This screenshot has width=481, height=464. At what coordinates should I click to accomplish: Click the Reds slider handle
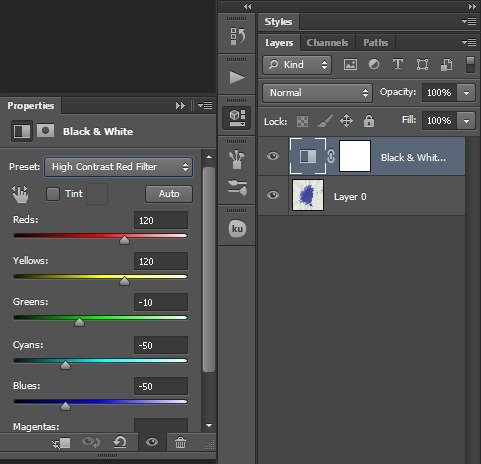click(x=124, y=240)
